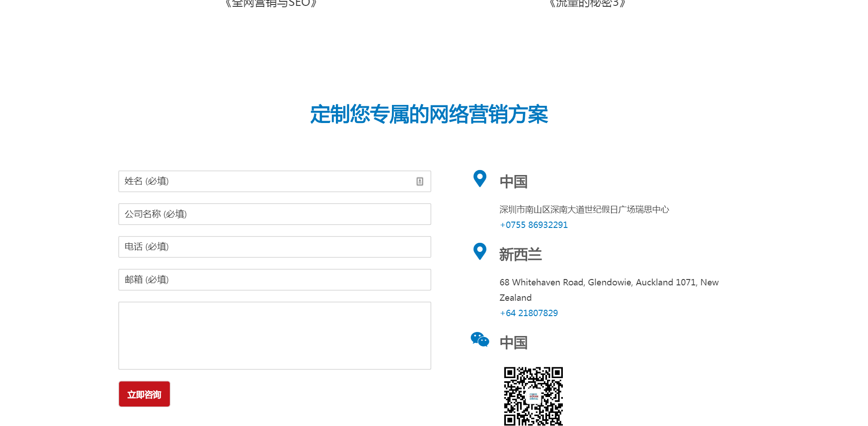Click inside the large message text area
This screenshot has height=426, width=868.
(274, 336)
